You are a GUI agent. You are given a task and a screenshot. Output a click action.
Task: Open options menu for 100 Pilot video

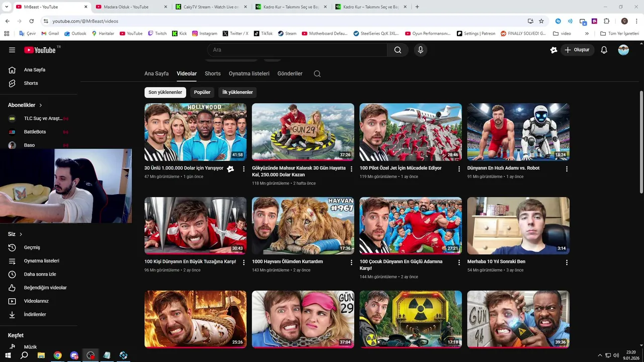click(459, 169)
